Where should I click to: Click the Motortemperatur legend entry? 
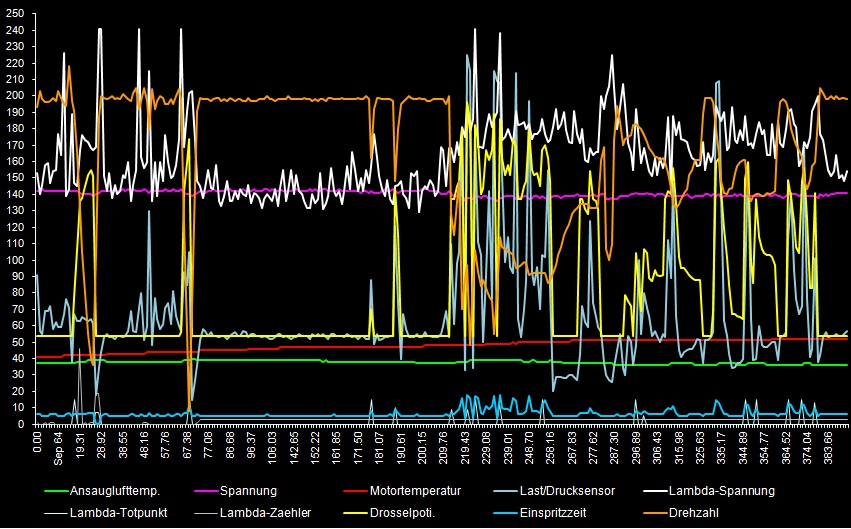[x=415, y=491]
